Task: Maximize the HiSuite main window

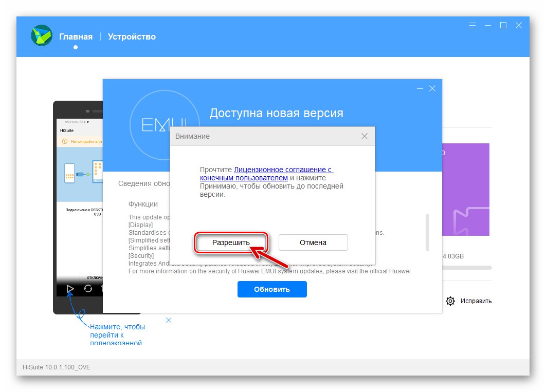Action: [503, 25]
